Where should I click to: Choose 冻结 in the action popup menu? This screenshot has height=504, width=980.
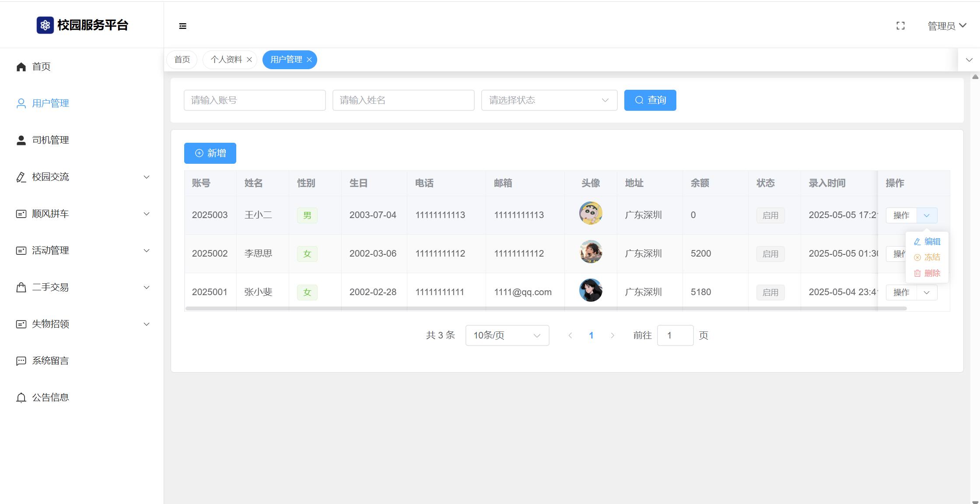pos(927,257)
